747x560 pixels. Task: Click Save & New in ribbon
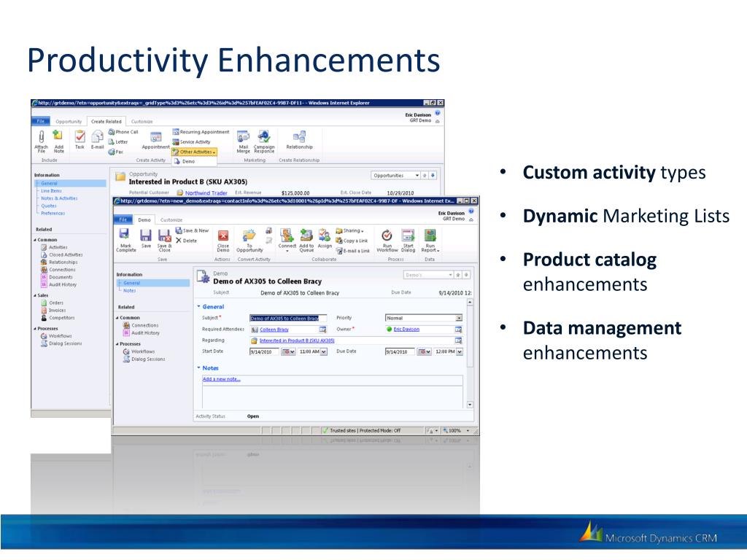(193, 230)
